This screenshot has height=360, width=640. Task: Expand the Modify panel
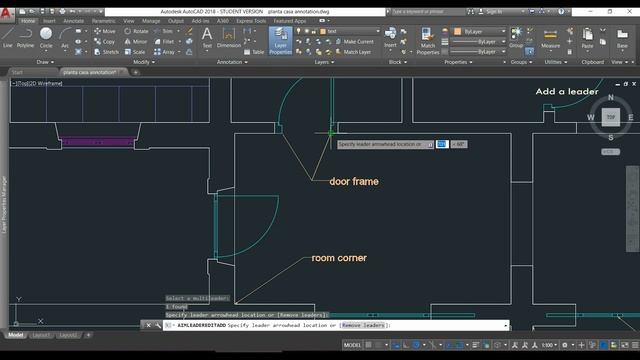144,62
